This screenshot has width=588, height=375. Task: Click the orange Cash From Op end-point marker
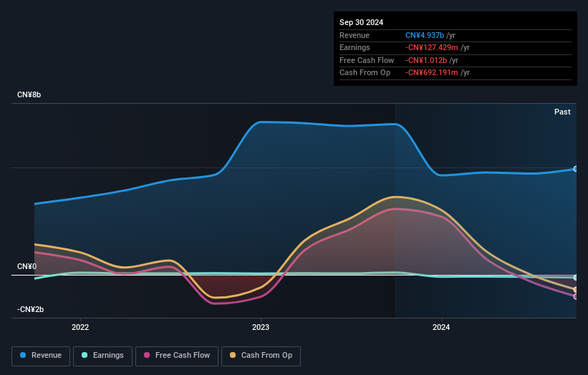click(x=576, y=290)
